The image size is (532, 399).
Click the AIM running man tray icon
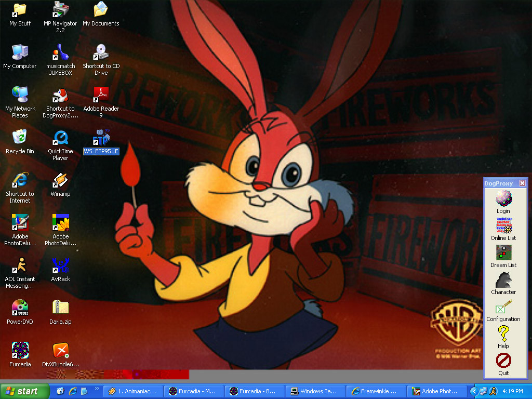click(x=494, y=391)
